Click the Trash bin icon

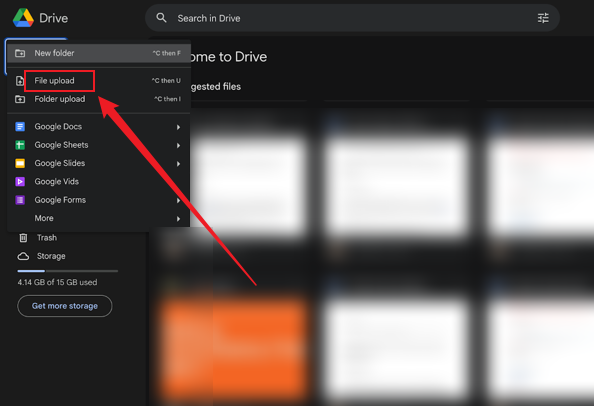click(23, 237)
